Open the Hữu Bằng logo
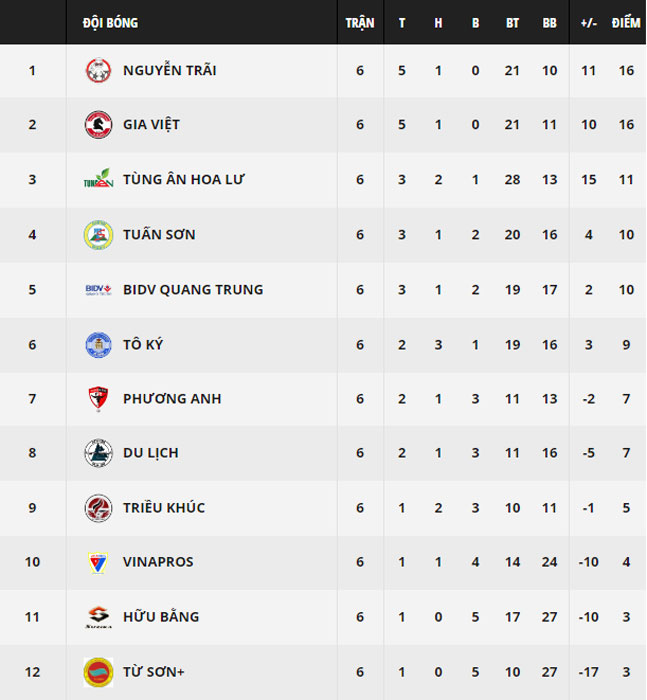The width and height of the screenshot is (647, 700). [x=98, y=617]
